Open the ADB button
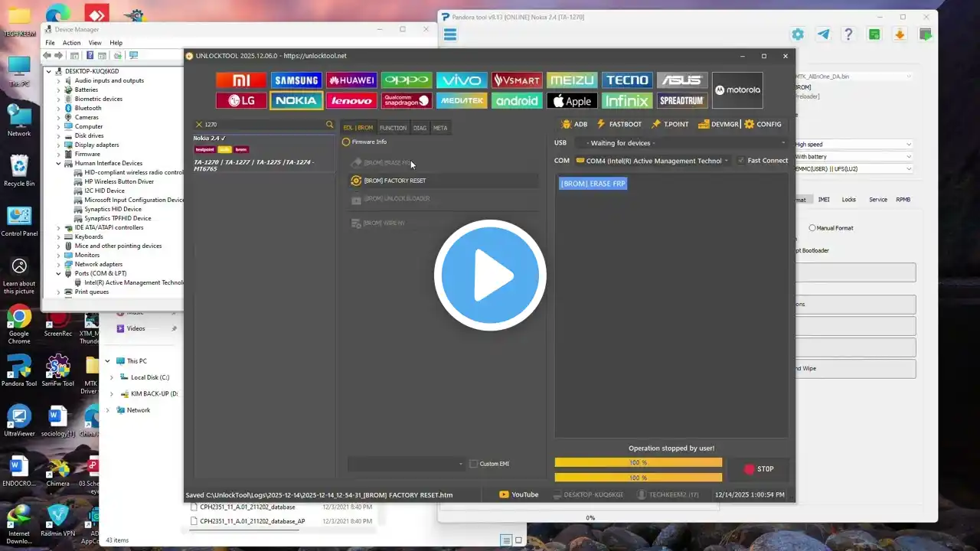This screenshot has width=980, height=551. pos(574,124)
